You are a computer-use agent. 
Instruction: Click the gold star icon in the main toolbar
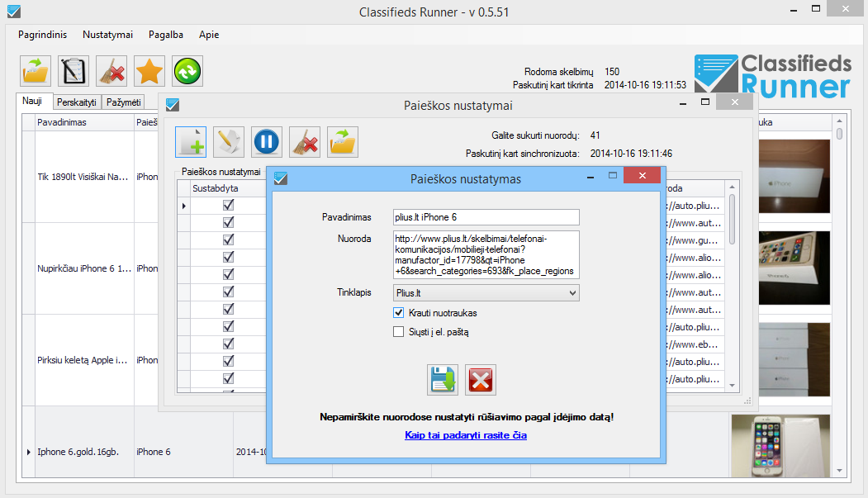click(149, 71)
